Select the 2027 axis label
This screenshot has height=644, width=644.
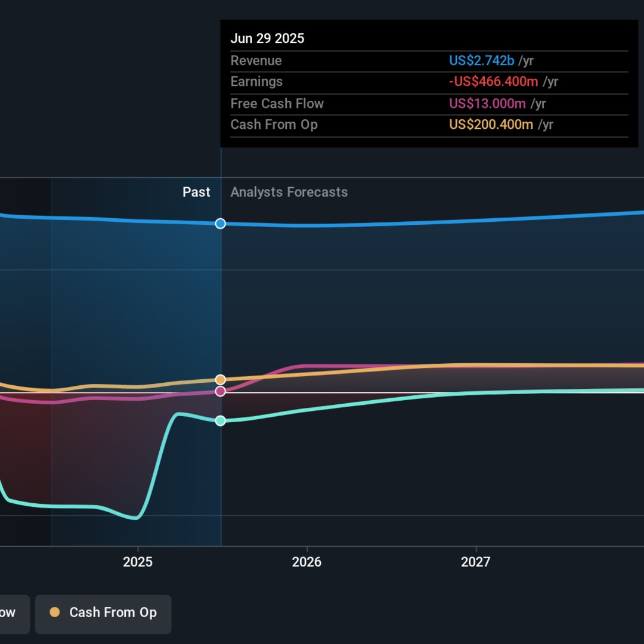(476, 562)
